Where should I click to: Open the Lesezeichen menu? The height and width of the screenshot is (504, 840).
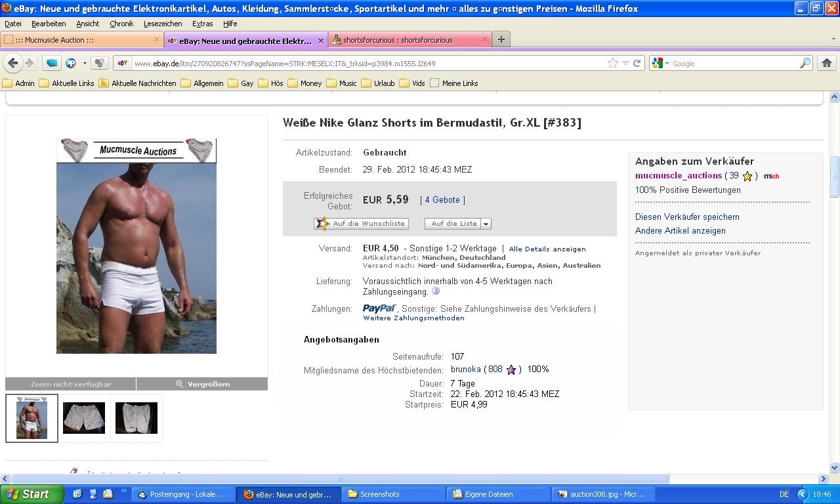point(163,24)
